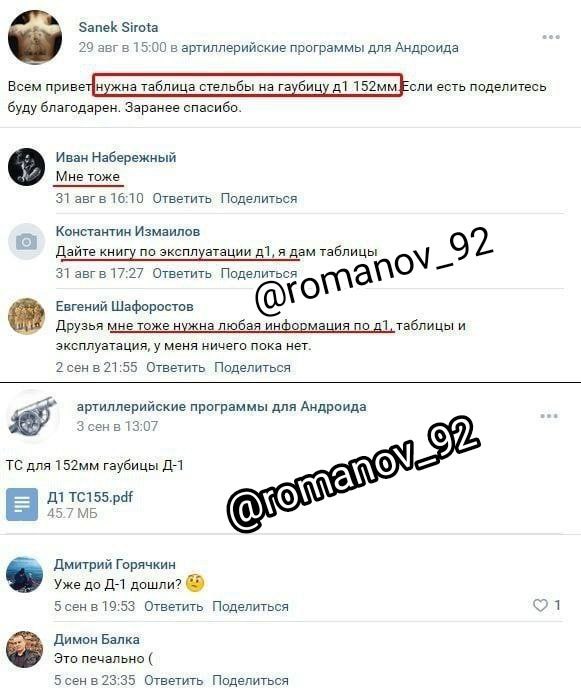Click Ответить under Димон Балка's comment

[x=174, y=680]
